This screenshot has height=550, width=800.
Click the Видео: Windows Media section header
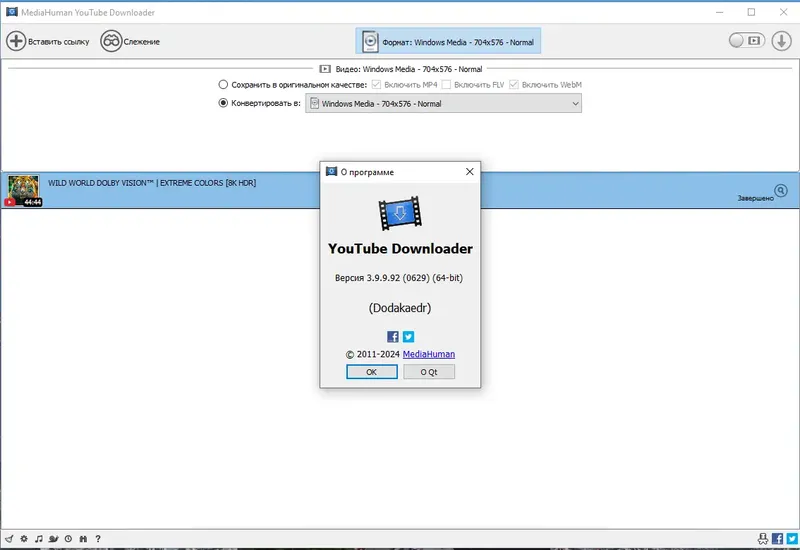point(401,69)
